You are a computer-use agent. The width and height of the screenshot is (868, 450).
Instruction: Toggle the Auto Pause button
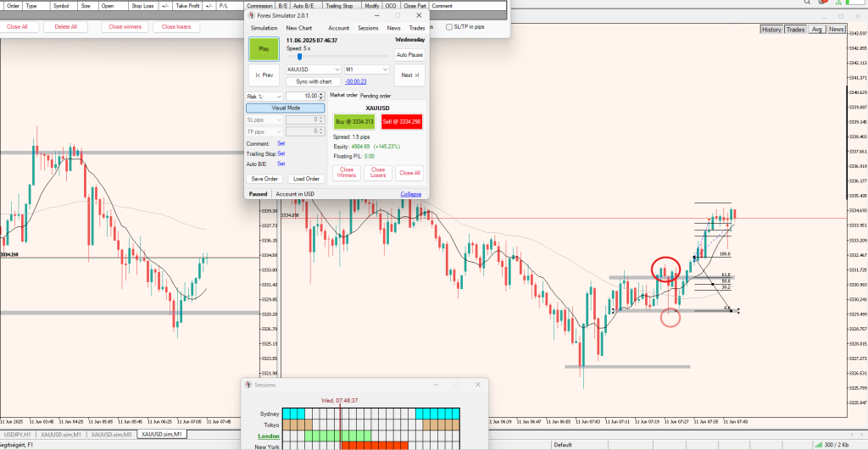[409, 54]
